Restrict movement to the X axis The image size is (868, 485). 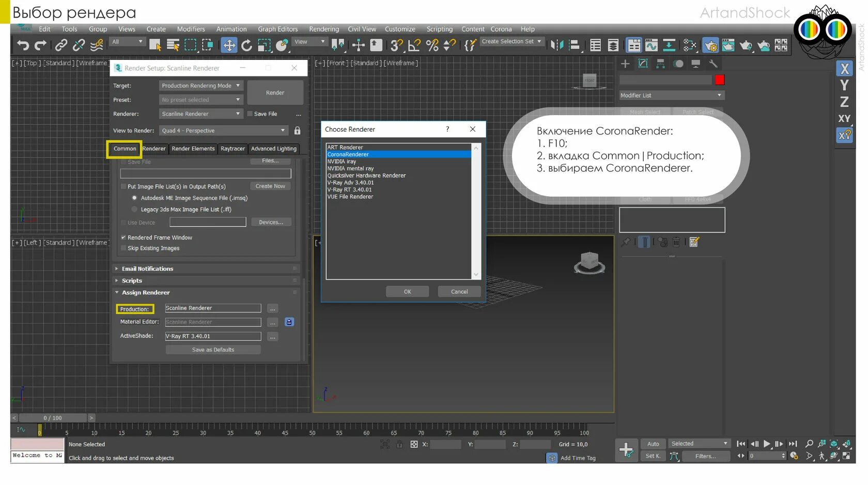point(845,69)
